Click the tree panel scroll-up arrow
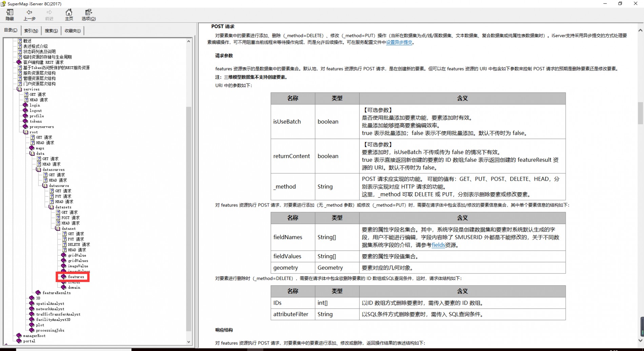Screen dimensions: 644x351 (x=189, y=41)
